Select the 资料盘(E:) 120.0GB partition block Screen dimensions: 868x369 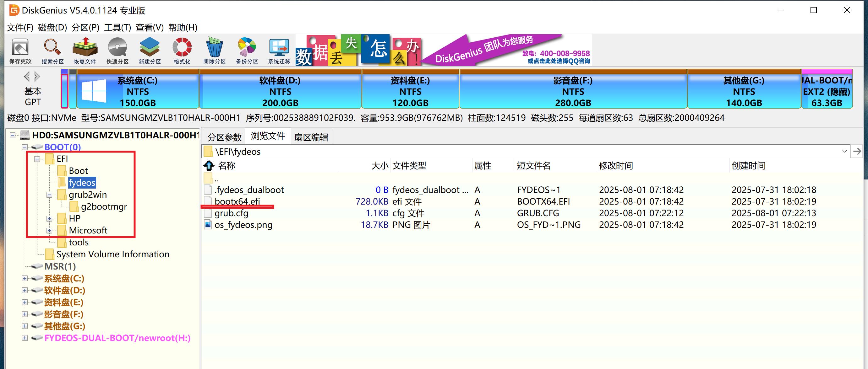click(x=410, y=88)
